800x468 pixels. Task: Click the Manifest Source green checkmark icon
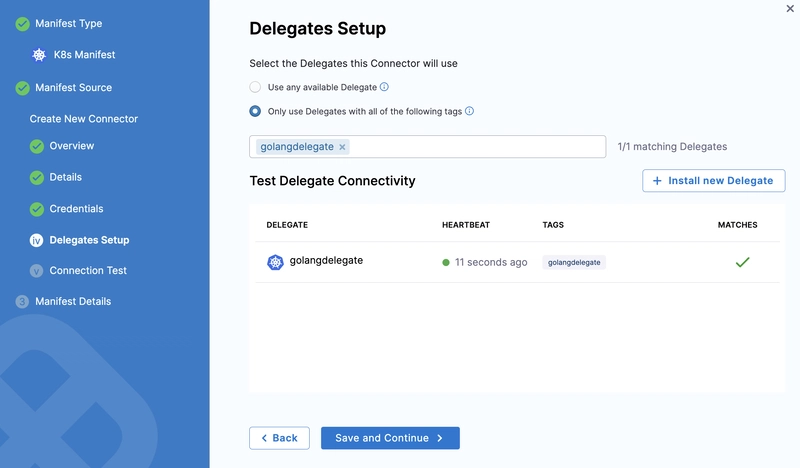pyautogui.click(x=22, y=88)
